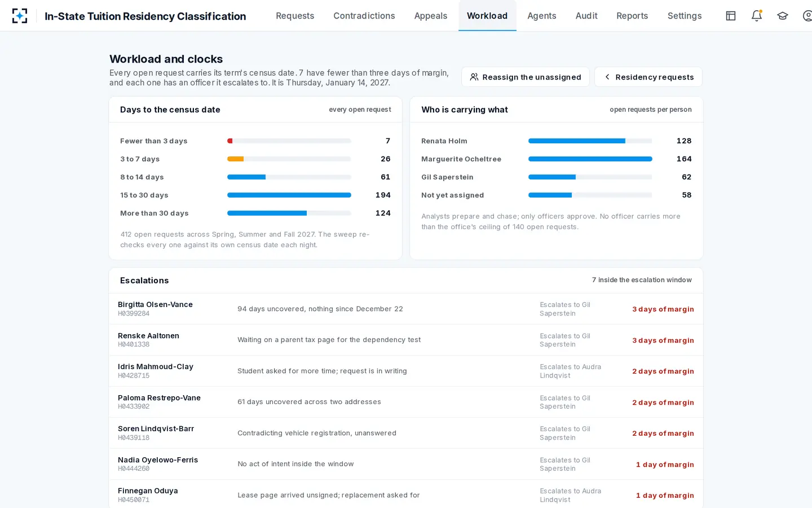Click request ID H0428715
Viewport: 812px width, 508px height.
click(134, 376)
